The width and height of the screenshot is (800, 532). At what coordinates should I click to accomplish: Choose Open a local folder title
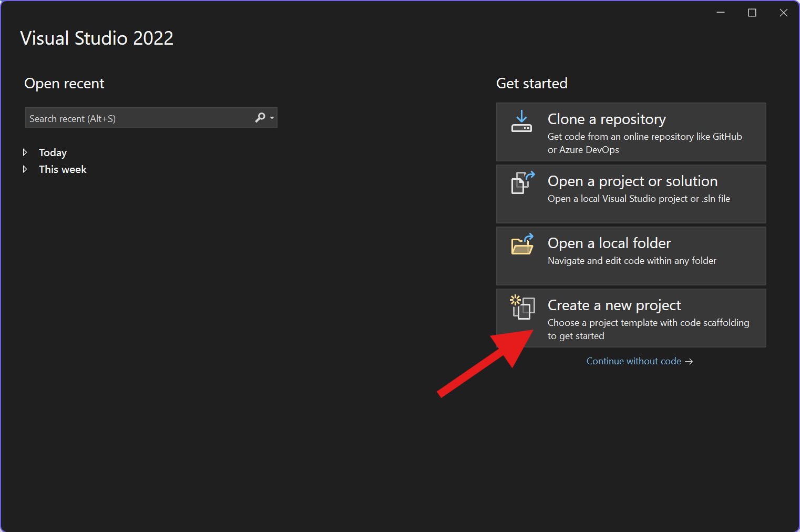point(609,243)
